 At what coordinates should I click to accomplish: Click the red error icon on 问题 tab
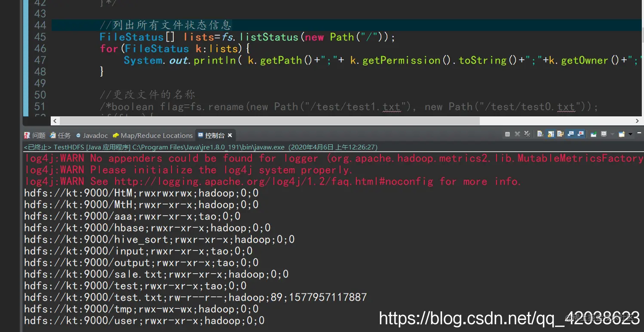point(27,135)
